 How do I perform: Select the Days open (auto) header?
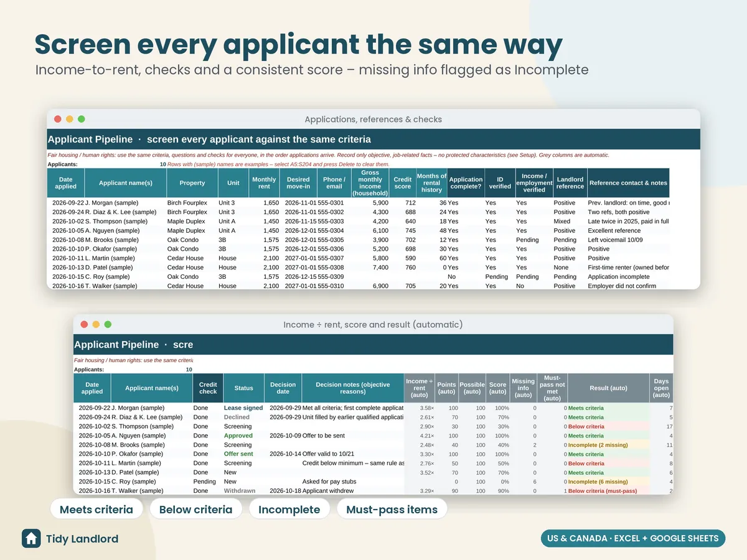[661, 388]
